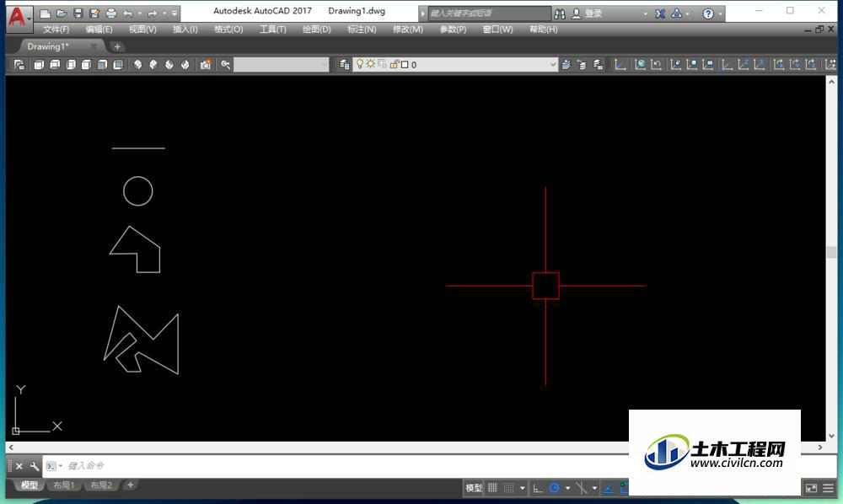The height and width of the screenshot is (504, 843).
Task: Toggle layer 0 lightbulb on/off
Action: point(360,64)
